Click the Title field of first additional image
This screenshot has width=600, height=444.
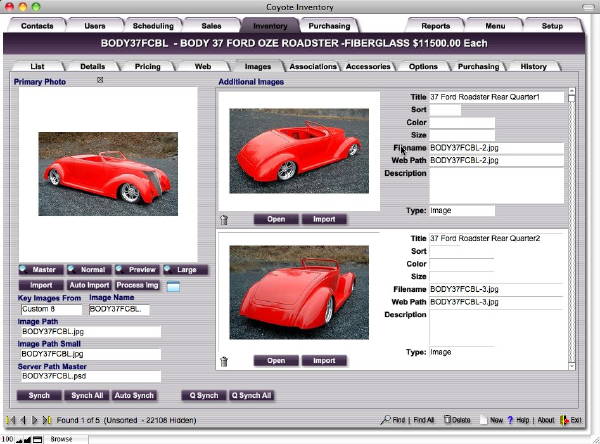click(496, 97)
